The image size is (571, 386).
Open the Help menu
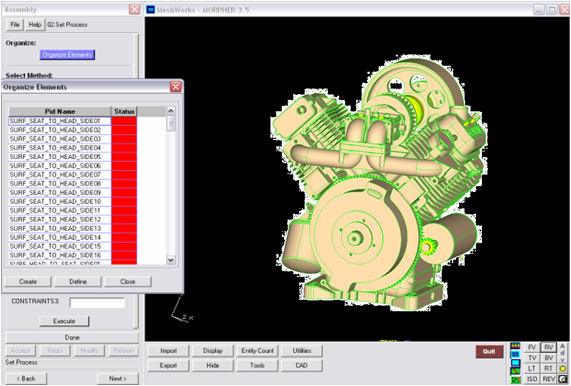click(x=35, y=25)
